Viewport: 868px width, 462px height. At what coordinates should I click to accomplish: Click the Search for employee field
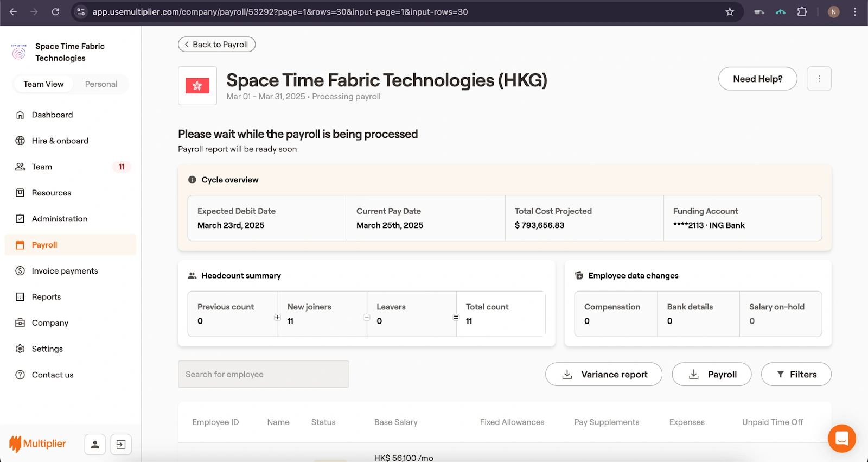264,374
